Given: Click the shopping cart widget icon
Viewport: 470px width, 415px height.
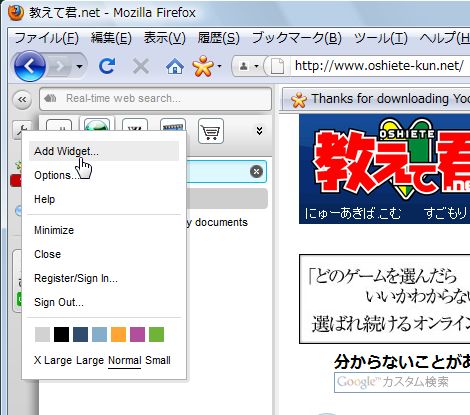Looking at the screenshot, I should coord(211,131).
